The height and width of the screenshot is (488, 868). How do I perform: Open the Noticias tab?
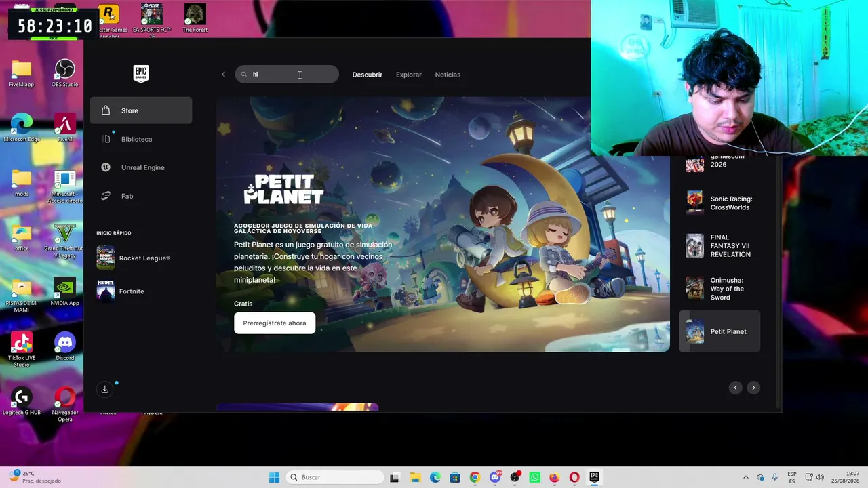(448, 75)
